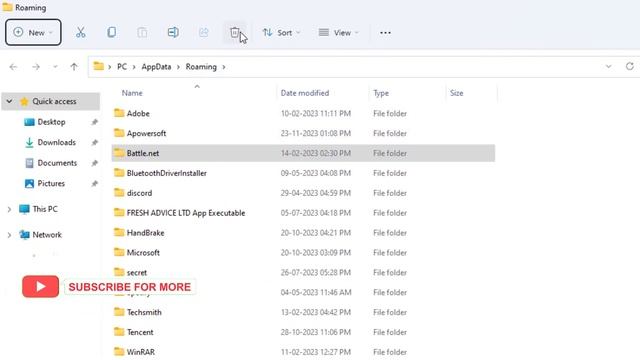Open recent locations dropdown arrow
The height and width of the screenshot is (360, 640).
click(x=55, y=67)
